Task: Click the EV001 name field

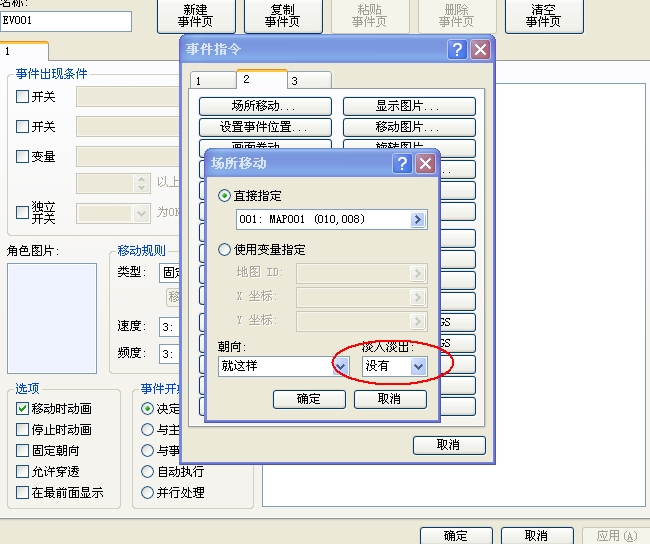Action: tap(66, 21)
